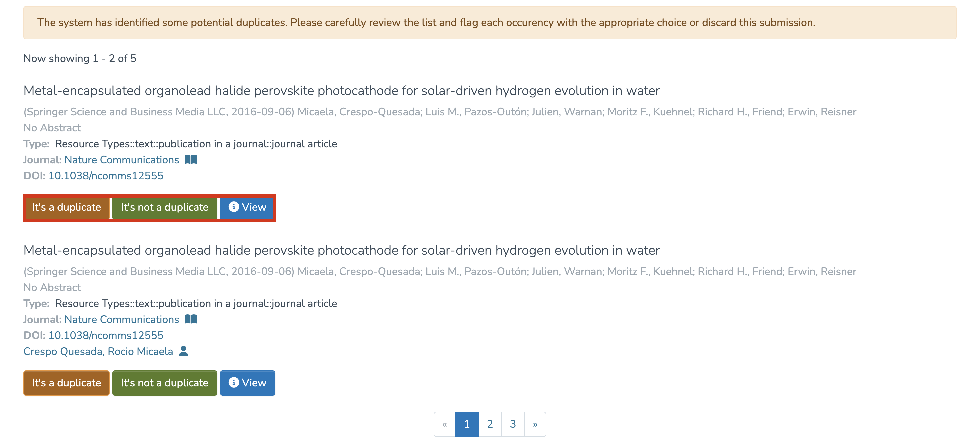The width and height of the screenshot is (980, 440).
Task: Click the journal book icon in second record
Action: [191, 319]
